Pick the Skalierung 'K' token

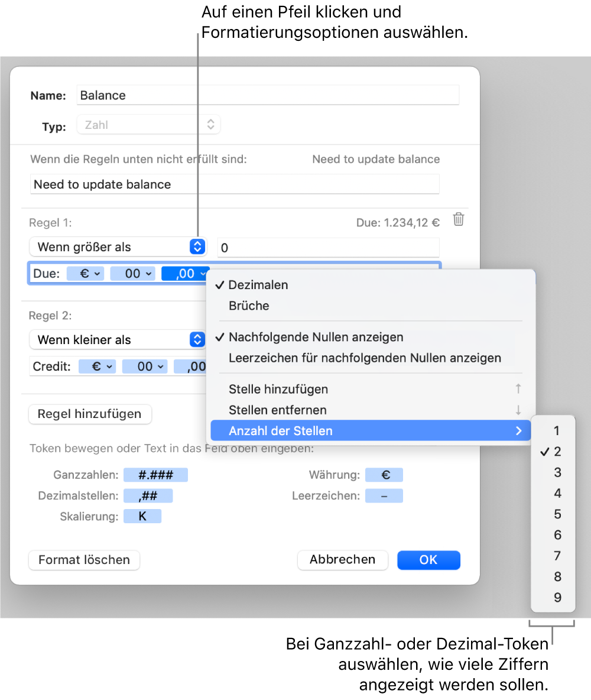[142, 517]
